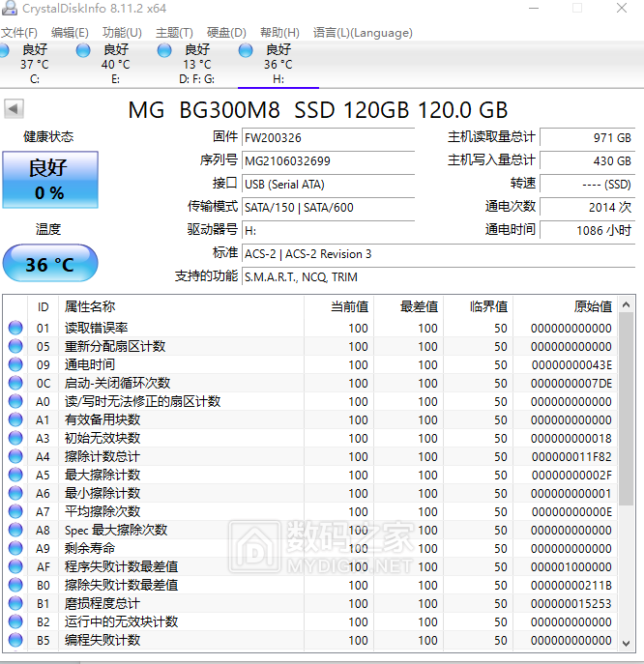Click status orb for attribute 05 重新分配扇区计数
Screen dimensions: 644x664
pos(15,346)
